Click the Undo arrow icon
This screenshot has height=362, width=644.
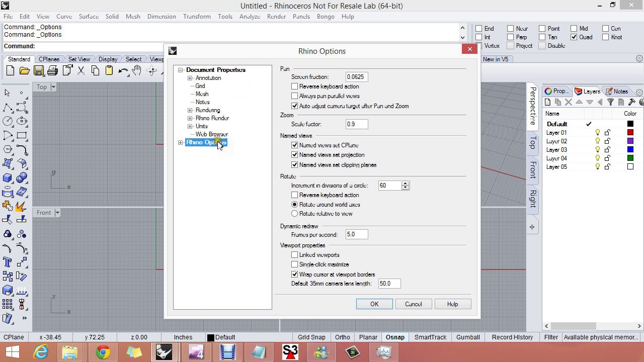(x=123, y=71)
